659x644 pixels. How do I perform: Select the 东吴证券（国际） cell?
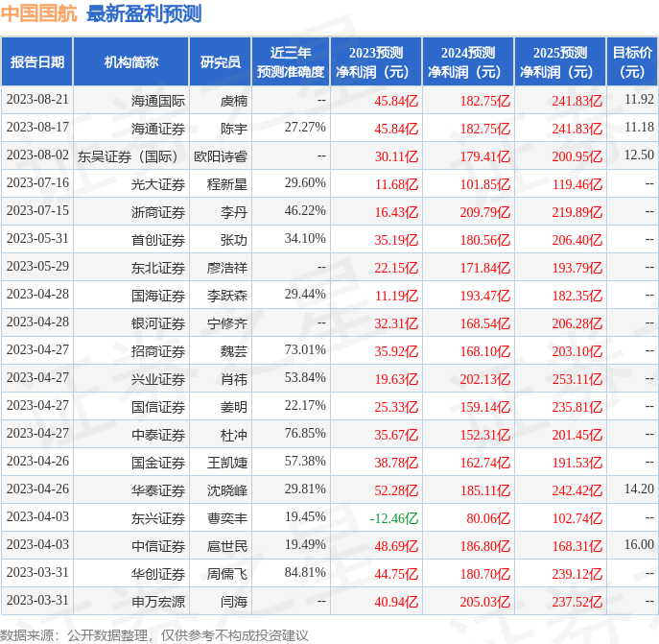[x=130, y=156]
